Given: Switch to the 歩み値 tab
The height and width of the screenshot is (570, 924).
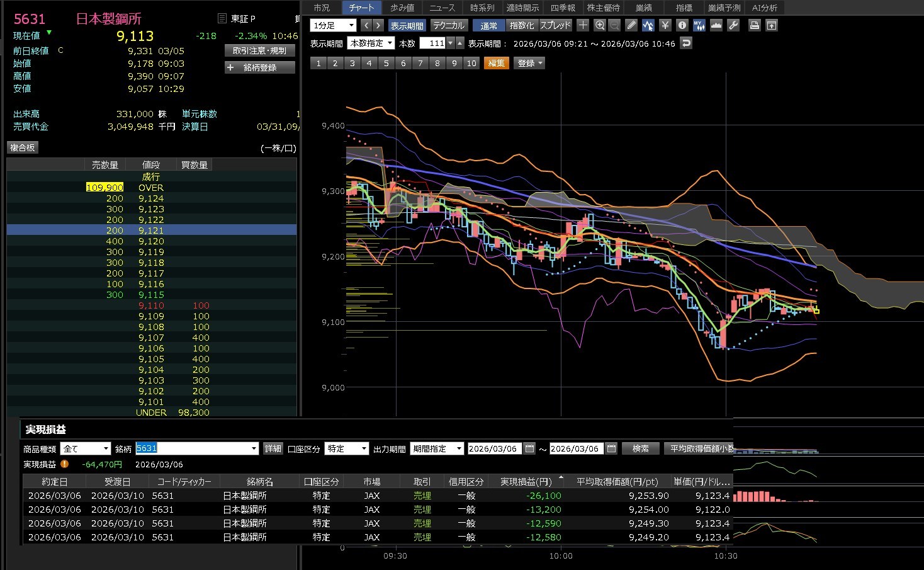Looking at the screenshot, I should pos(402,8).
